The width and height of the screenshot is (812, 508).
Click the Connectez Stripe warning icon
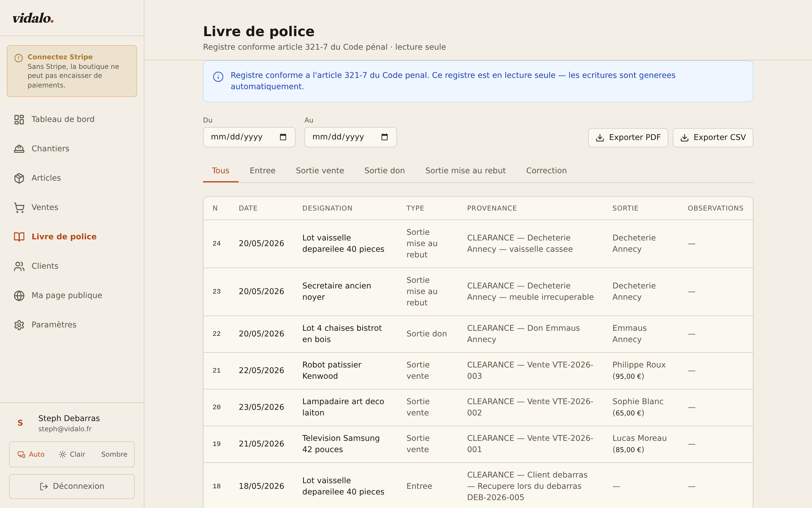19,58
